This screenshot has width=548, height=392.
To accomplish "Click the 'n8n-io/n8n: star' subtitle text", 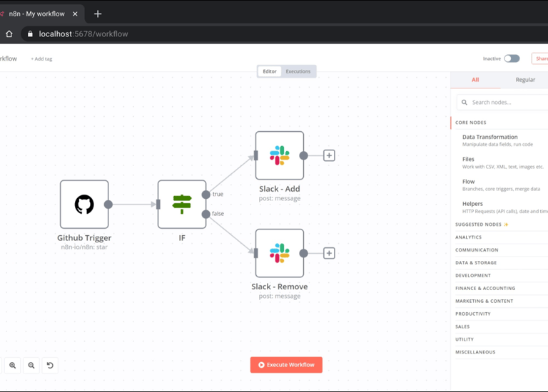I will [x=84, y=247].
